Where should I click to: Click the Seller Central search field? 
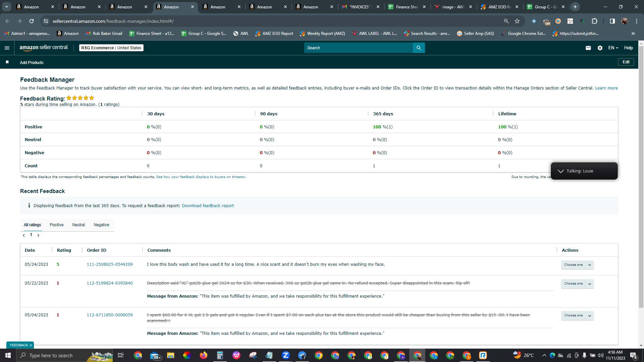tap(359, 48)
